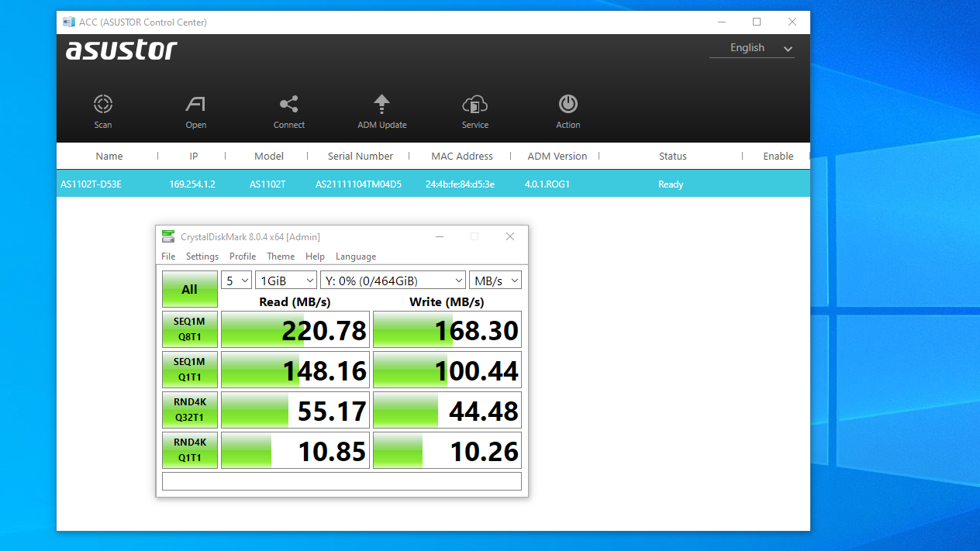Minimize the CrystalDiskMark window

440,236
